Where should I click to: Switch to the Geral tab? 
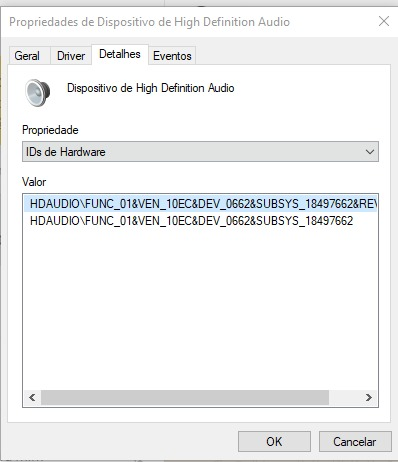click(27, 56)
